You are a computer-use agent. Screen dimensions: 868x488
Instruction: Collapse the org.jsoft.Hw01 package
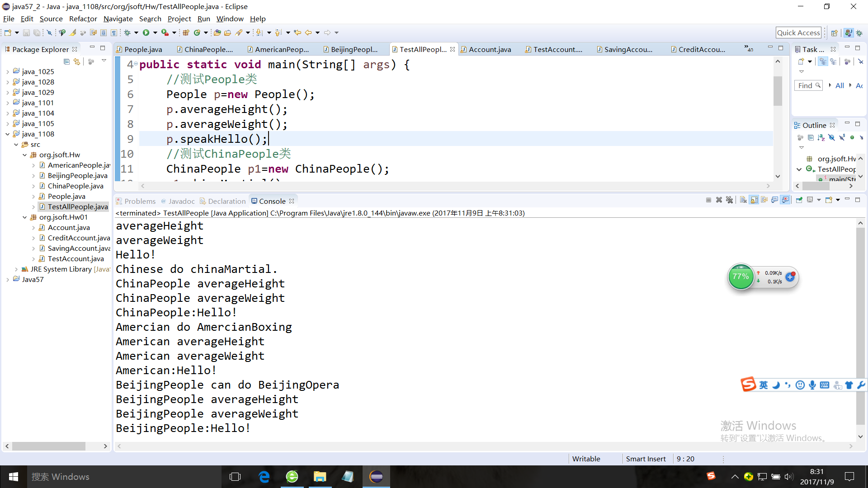[25, 217]
